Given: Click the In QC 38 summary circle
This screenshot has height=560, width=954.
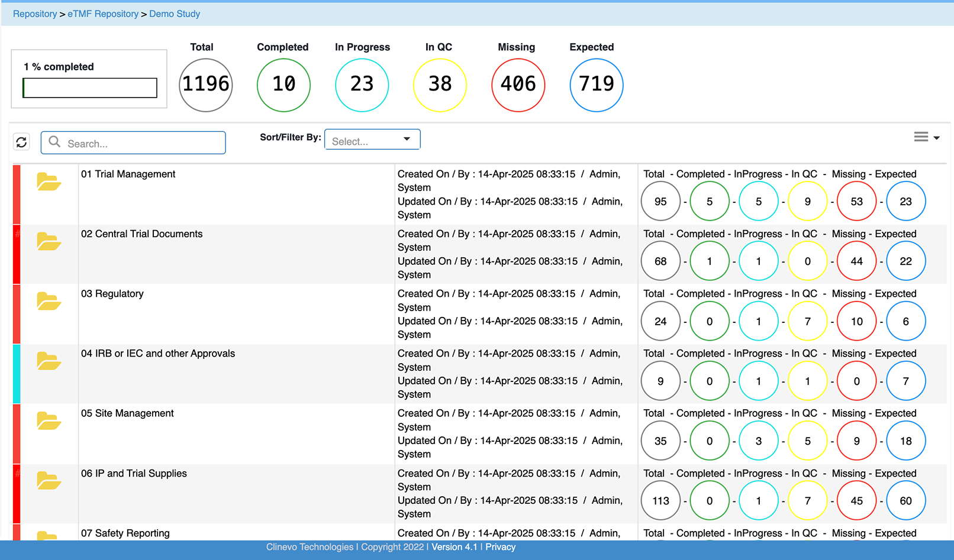Looking at the screenshot, I should pos(440,85).
